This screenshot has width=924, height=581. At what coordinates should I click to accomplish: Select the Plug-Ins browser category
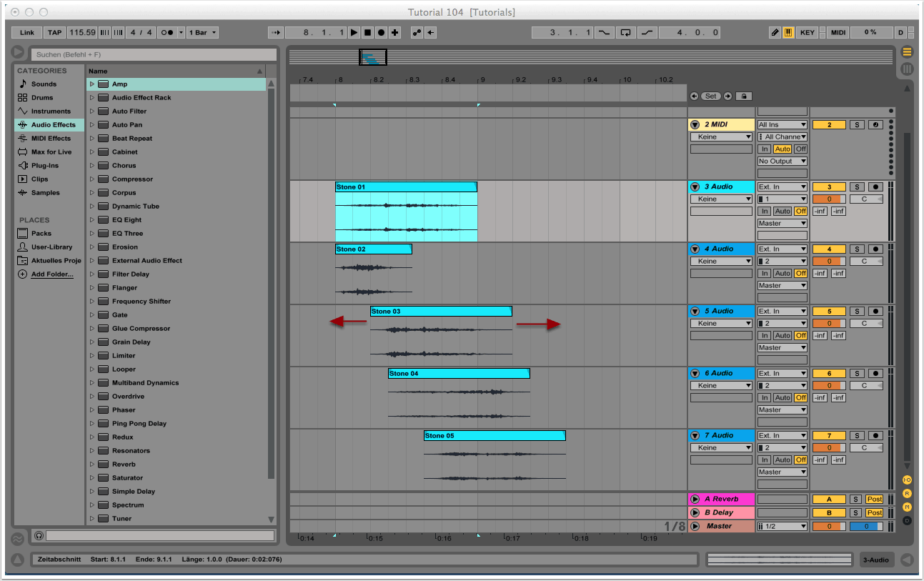[x=44, y=166]
